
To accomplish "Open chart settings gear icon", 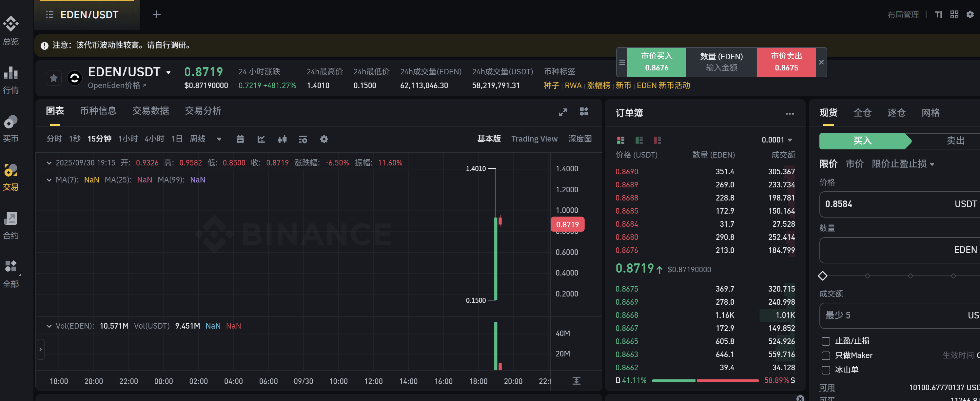I will (x=324, y=139).
